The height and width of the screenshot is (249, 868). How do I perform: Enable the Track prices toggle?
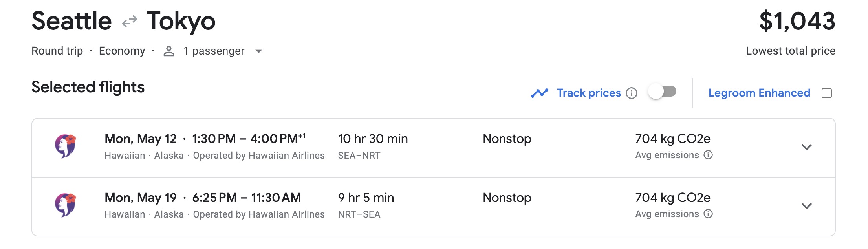click(x=663, y=92)
